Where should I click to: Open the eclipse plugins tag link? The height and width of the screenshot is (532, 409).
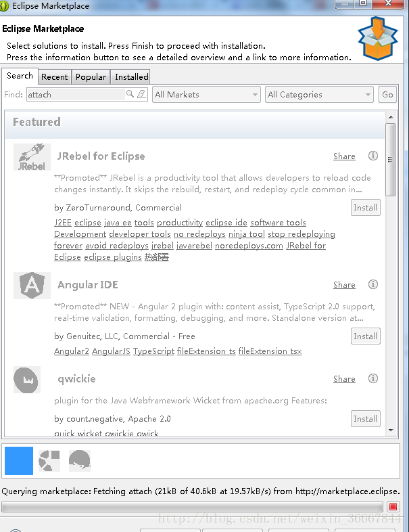113,257
